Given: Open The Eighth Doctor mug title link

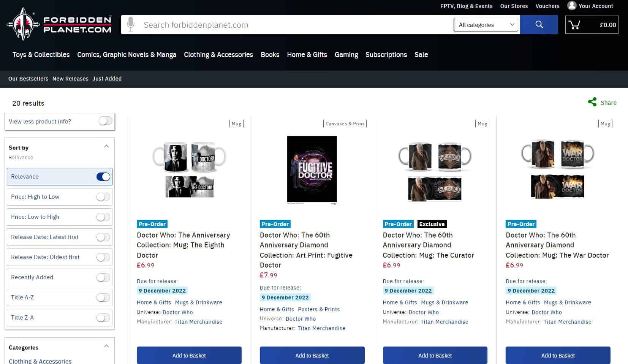Looking at the screenshot, I should [x=183, y=245].
